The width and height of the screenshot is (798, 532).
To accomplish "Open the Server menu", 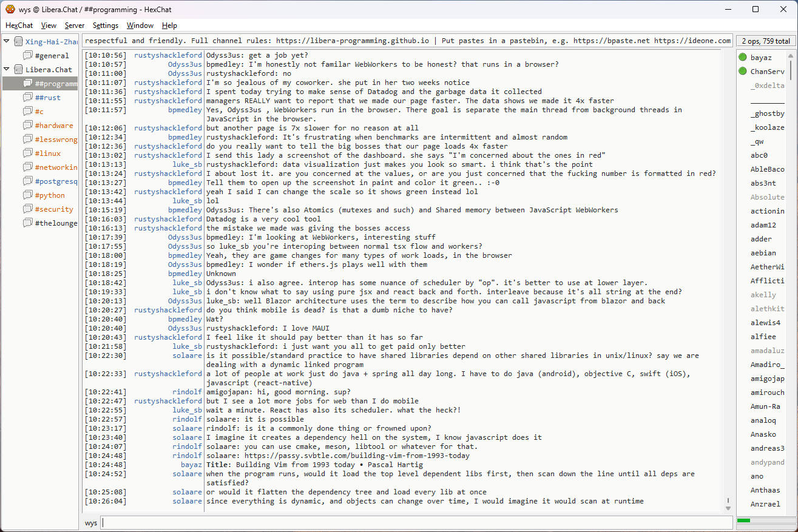I will click(x=75, y=25).
